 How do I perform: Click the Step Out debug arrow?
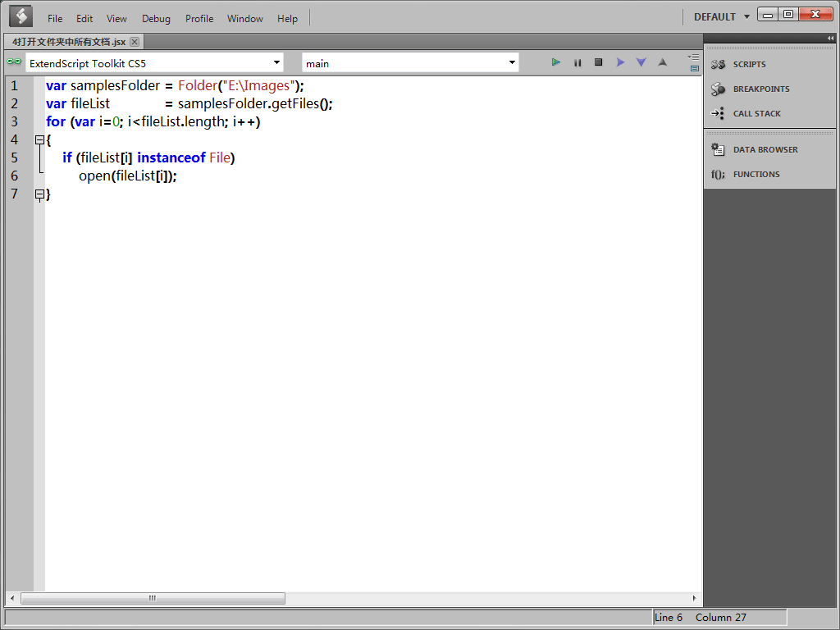pos(663,62)
